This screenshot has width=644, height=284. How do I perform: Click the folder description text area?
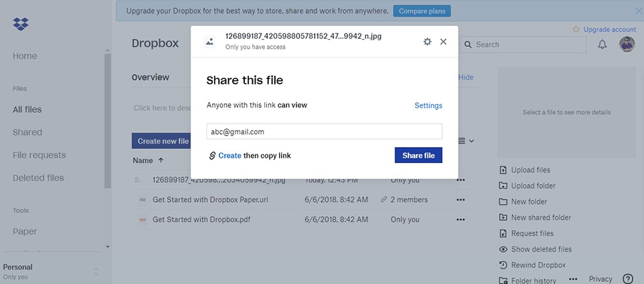[162, 108]
